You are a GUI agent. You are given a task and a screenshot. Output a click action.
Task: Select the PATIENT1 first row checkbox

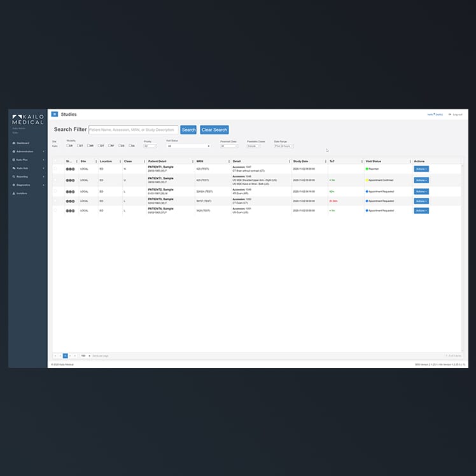[55, 169]
